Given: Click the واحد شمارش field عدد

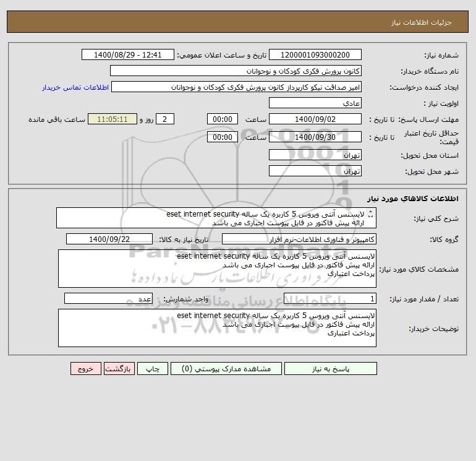Looking at the screenshot, I should (x=108, y=298).
